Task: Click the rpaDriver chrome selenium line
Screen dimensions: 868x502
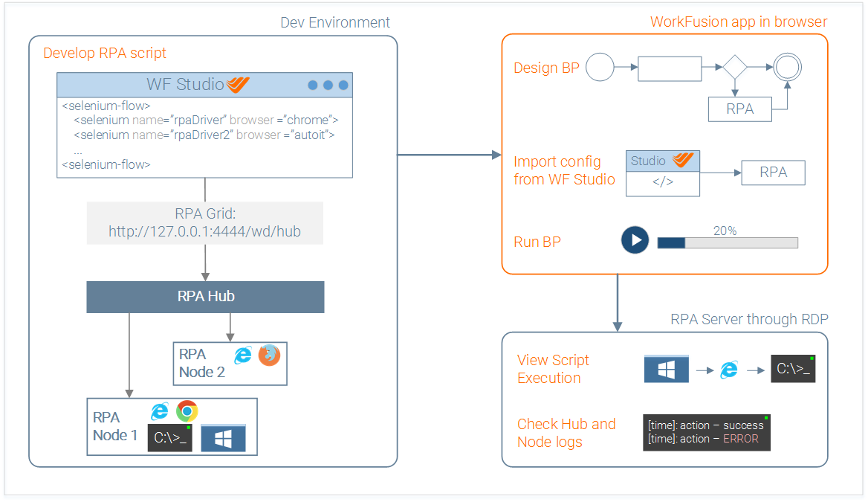Action: point(206,120)
